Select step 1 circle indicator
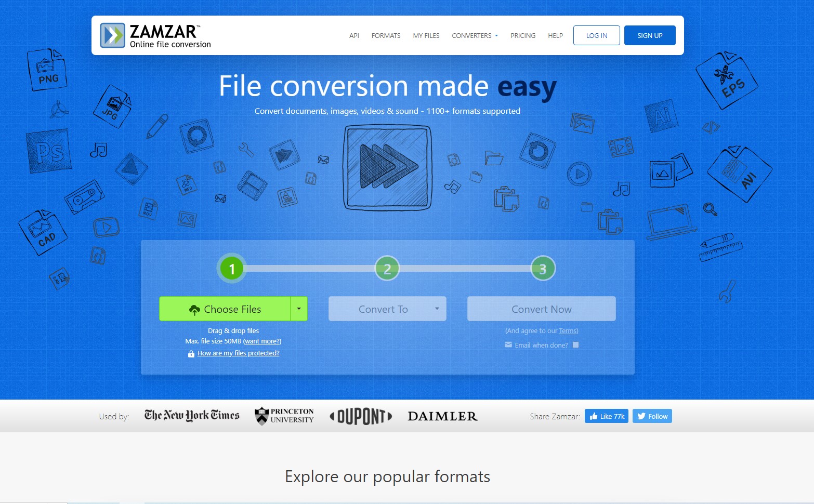The height and width of the screenshot is (504, 814). (x=232, y=269)
